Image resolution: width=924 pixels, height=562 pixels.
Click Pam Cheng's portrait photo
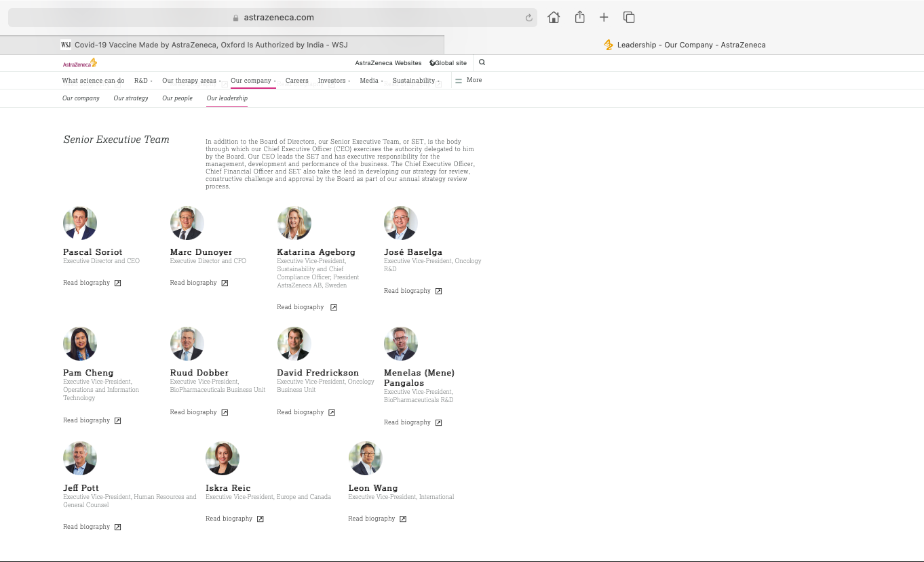tap(80, 344)
